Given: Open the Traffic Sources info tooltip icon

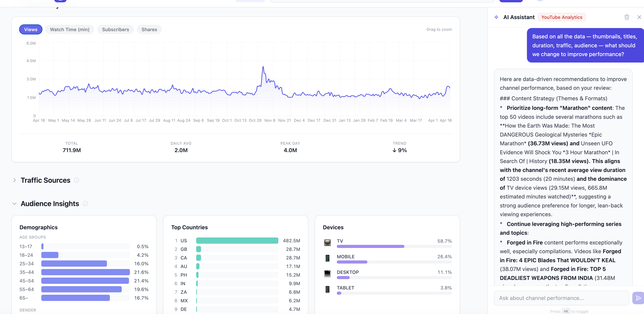Looking at the screenshot, I should 77,180.
